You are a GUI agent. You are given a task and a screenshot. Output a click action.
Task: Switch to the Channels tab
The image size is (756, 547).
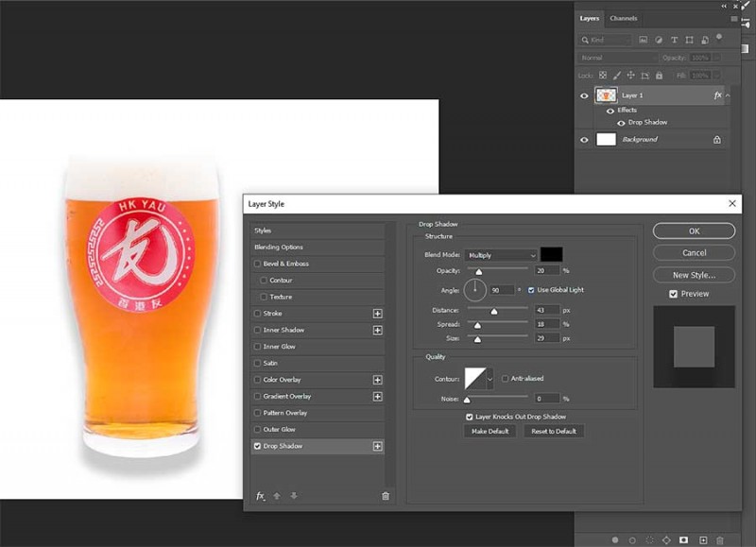624,18
